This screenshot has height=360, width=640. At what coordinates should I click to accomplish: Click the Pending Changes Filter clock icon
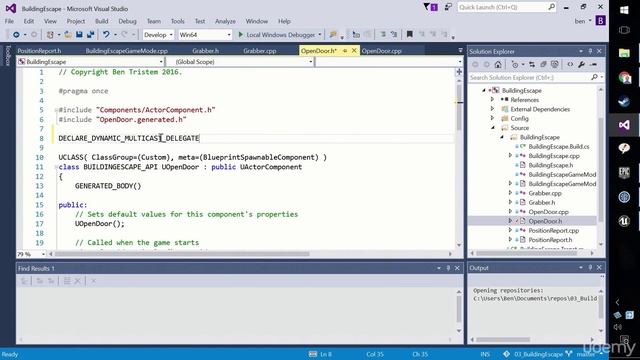pos(515,64)
